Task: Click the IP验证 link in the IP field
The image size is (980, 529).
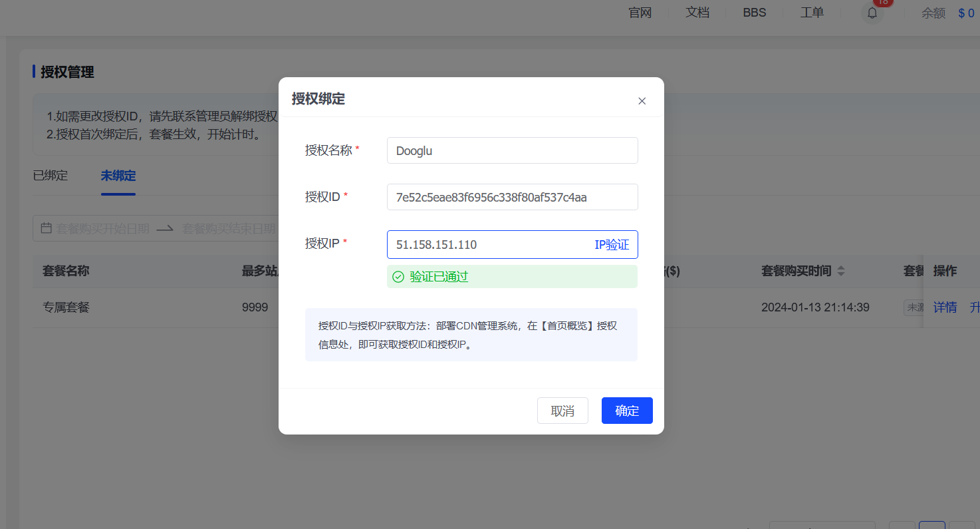Action: point(612,244)
